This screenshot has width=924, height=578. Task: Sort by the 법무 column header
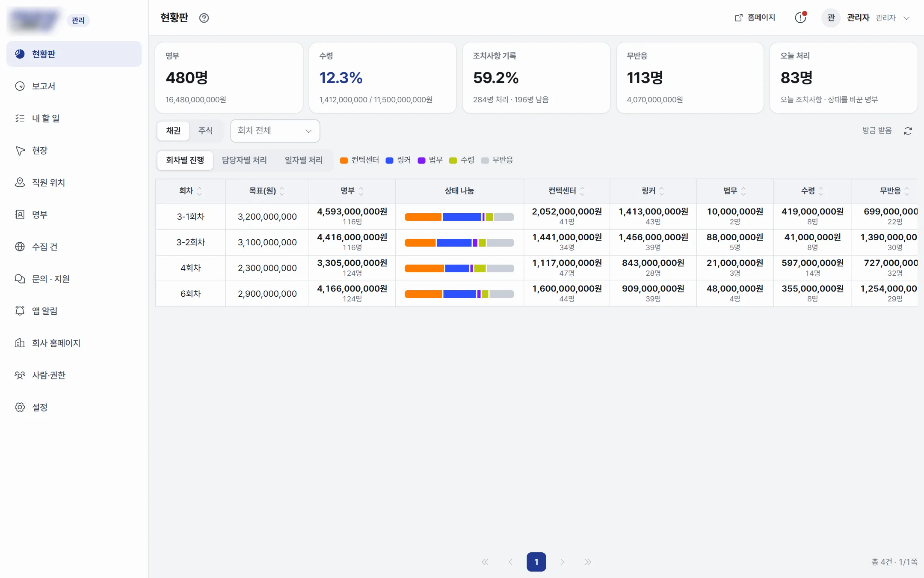735,191
